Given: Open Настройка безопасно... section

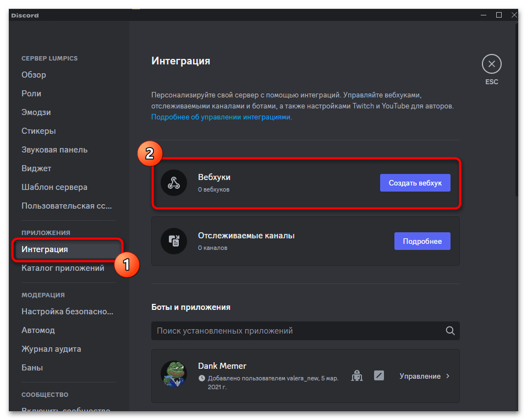Looking at the screenshot, I should pyautogui.click(x=67, y=312).
